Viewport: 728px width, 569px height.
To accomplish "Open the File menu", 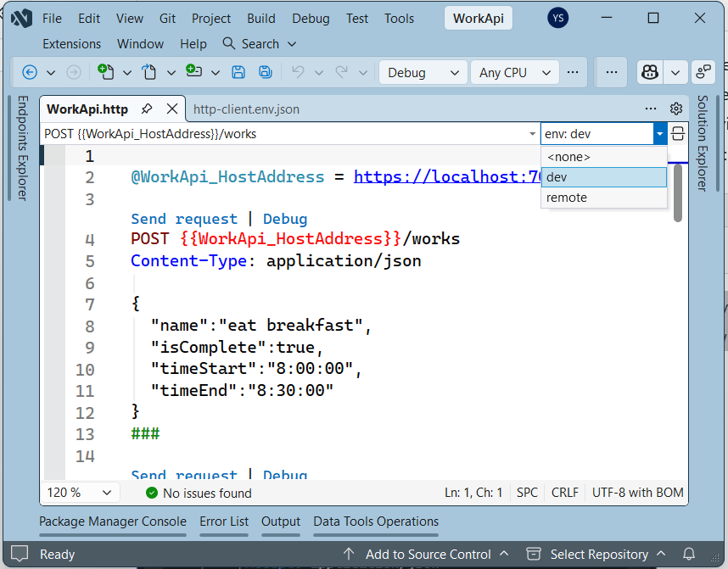I will (x=52, y=19).
